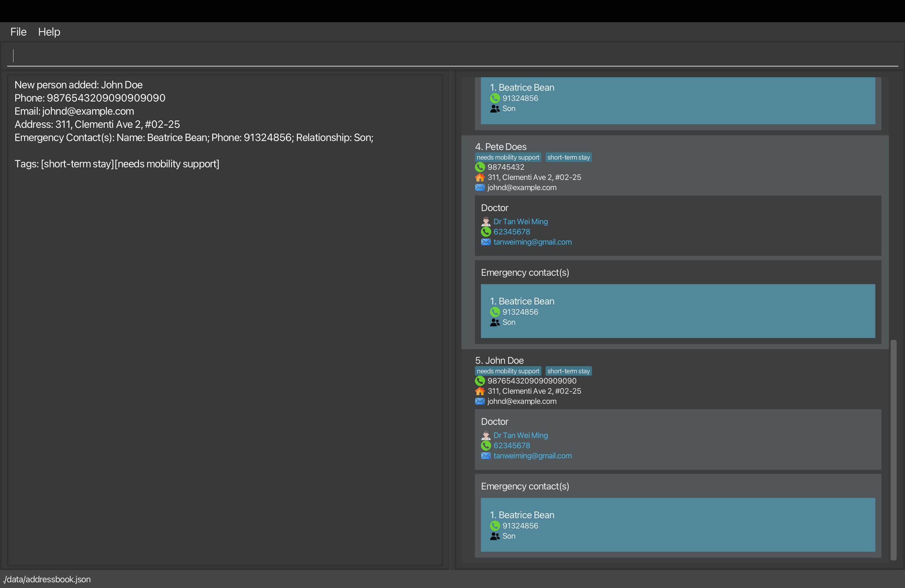Click the envelope icon beside Pete Does' email

pyautogui.click(x=480, y=187)
